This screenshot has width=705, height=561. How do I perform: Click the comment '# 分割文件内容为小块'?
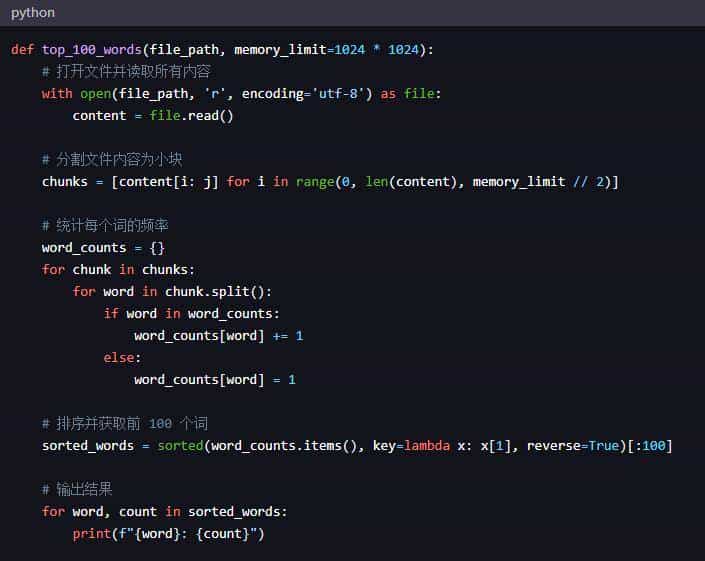tap(112, 160)
